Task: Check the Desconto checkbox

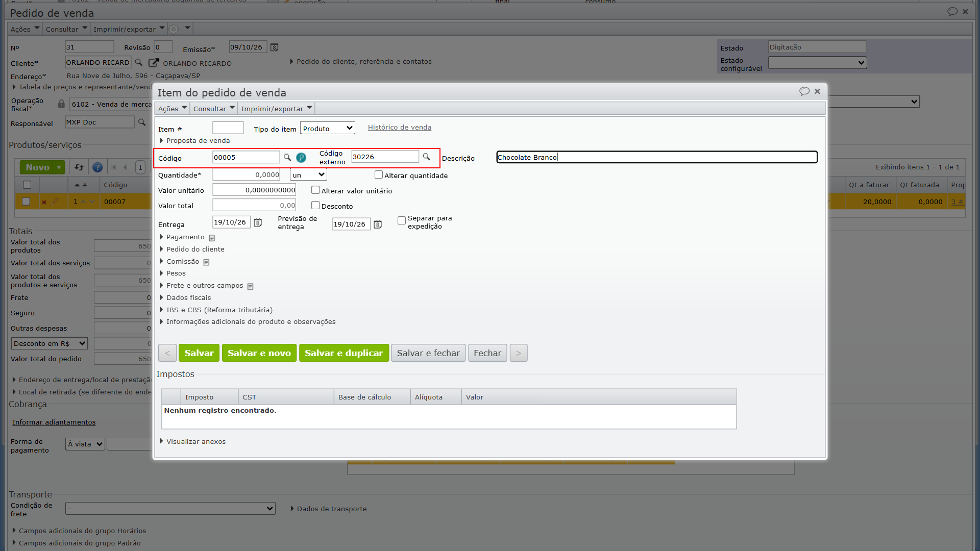Action: (315, 206)
